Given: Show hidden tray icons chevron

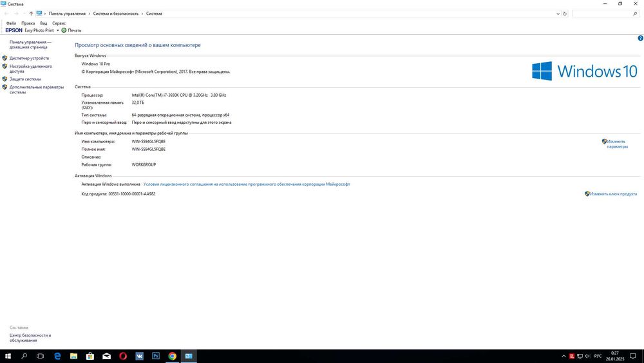Looking at the screenshot, I should [x=563, y=356].
